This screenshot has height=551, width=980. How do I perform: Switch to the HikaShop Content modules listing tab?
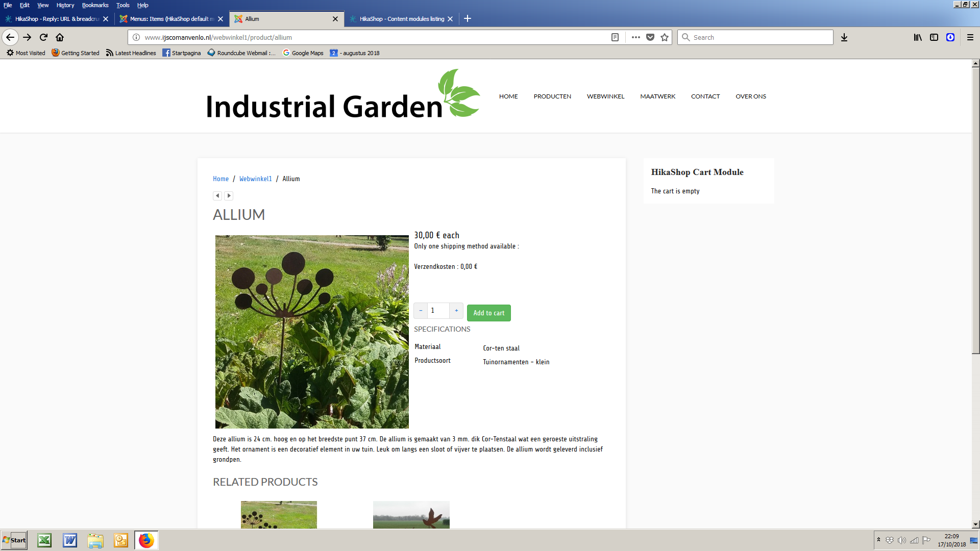(x=401, y=19)
